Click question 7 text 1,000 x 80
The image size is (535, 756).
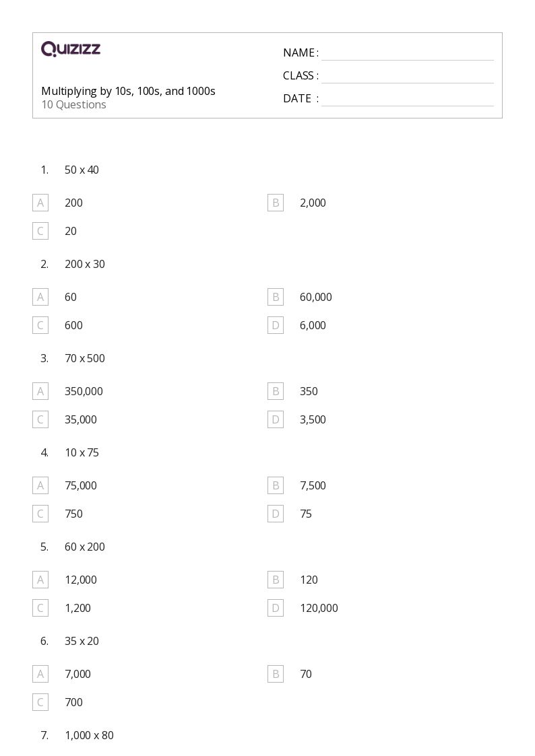(x=89, y=735)
